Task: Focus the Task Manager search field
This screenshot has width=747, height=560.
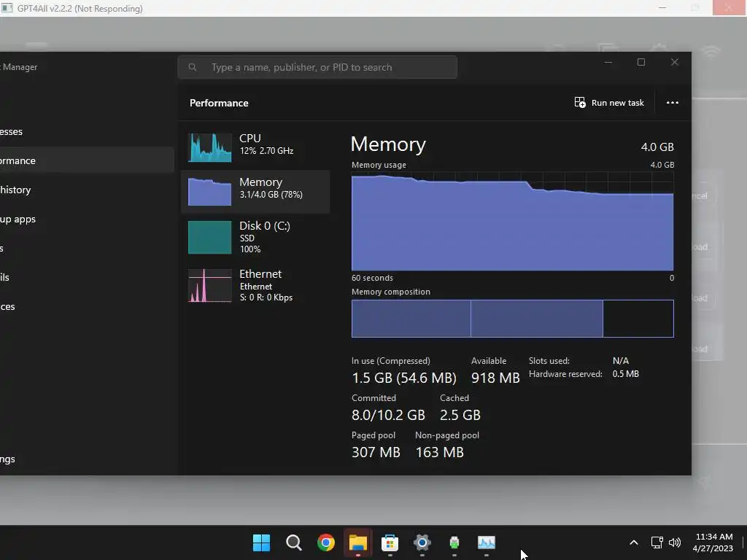Action: point(317,67)
